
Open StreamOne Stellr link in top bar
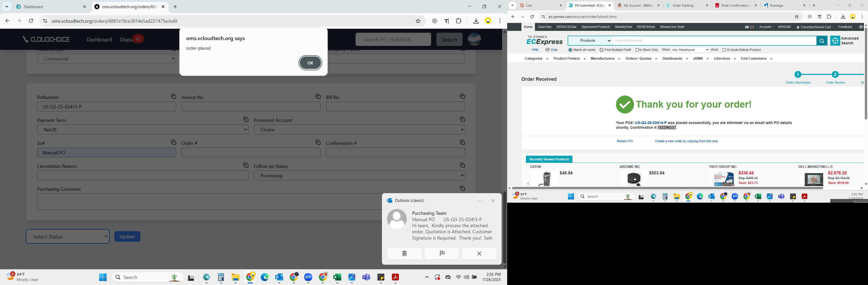coord(672,27)
